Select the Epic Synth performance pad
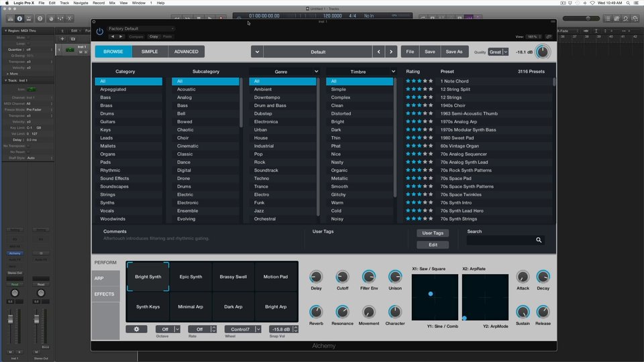Image resolution: width=644 pixels, height=362 pixels. pos(191,277)
